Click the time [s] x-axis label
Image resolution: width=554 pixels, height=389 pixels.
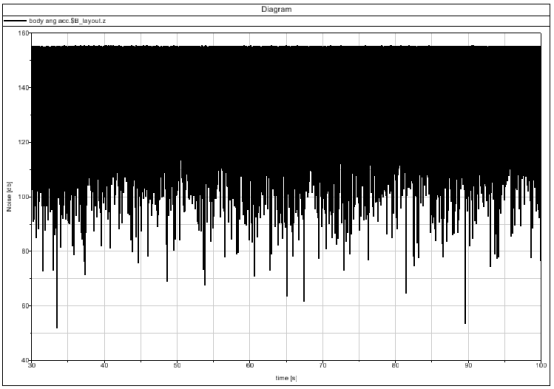pyautogui.click(x=286, y=378)
